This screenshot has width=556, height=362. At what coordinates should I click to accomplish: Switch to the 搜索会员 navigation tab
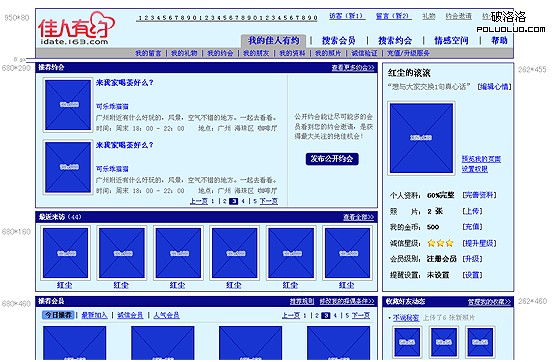coord(339,40)
